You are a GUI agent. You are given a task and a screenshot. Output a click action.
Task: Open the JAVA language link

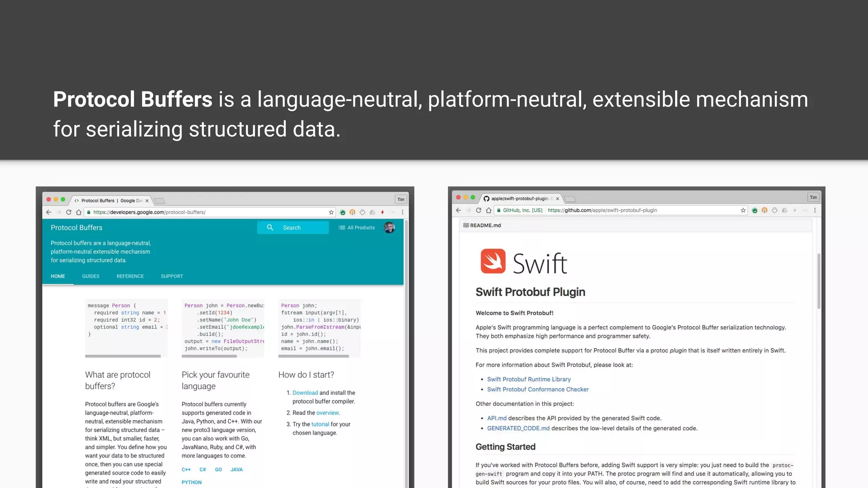click(x=236, y=469)
